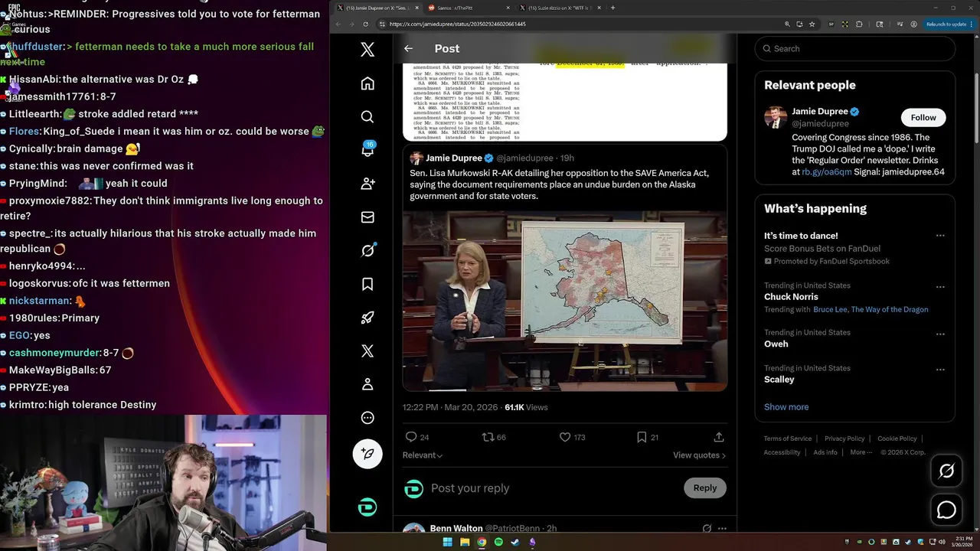Go back with the Post arrow
Image resolution: width=980 pixels, height=551 pixels.
(x=408, y=48)
